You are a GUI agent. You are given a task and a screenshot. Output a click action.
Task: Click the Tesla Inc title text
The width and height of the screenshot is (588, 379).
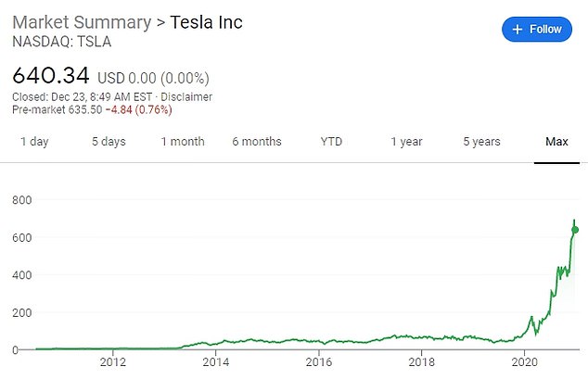[206, 22]
